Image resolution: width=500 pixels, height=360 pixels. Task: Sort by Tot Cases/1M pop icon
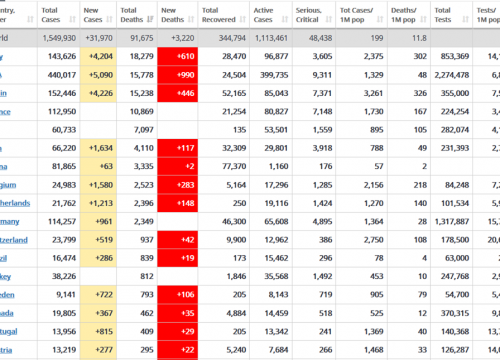(x=380, y=19)
